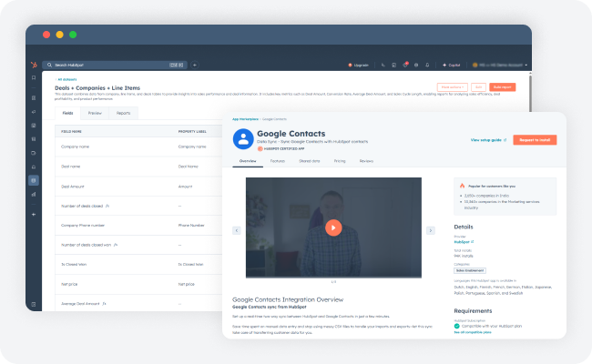592x364 pixels.
Task: Click the Sales Enablement category tag
Action: 470,270
